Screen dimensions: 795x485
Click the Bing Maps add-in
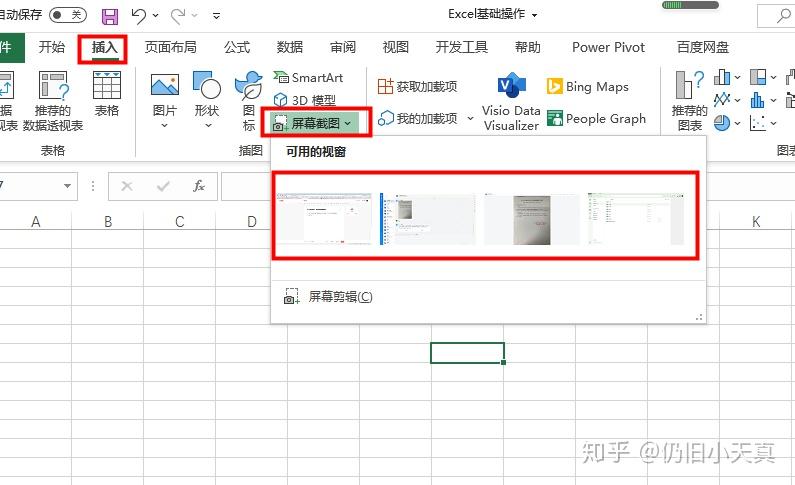point(588,87)
